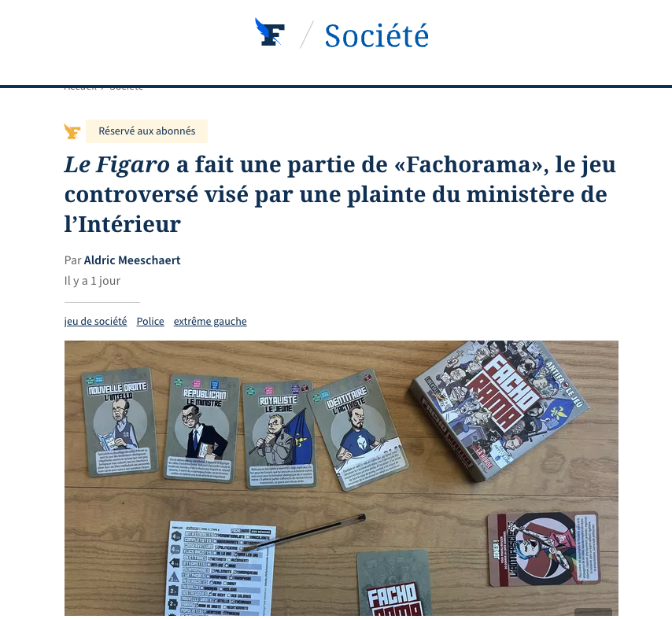This screenshot has width=672, height=619.
Task: Select the "Réservé aux abonnés" badge
Action: tap(146, 131)
